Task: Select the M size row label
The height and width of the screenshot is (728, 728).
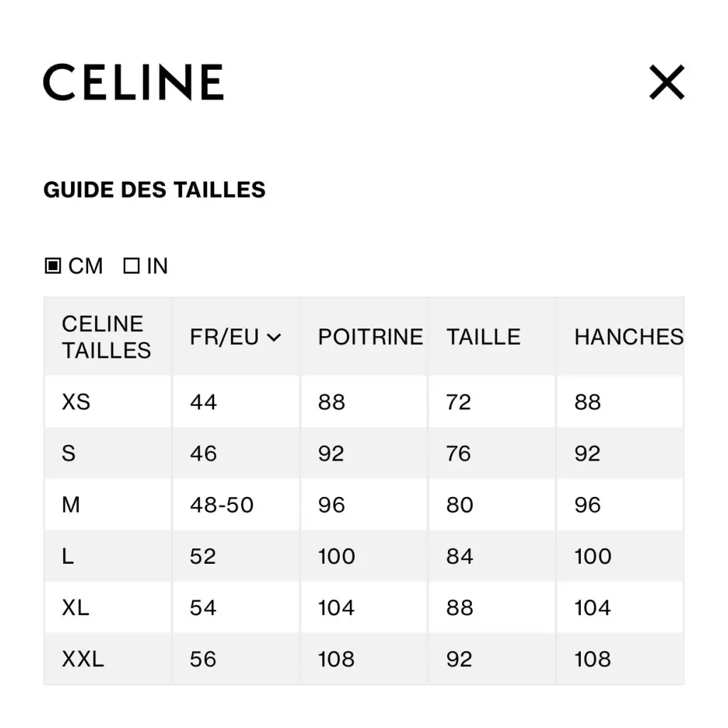Action: point(70,505)
